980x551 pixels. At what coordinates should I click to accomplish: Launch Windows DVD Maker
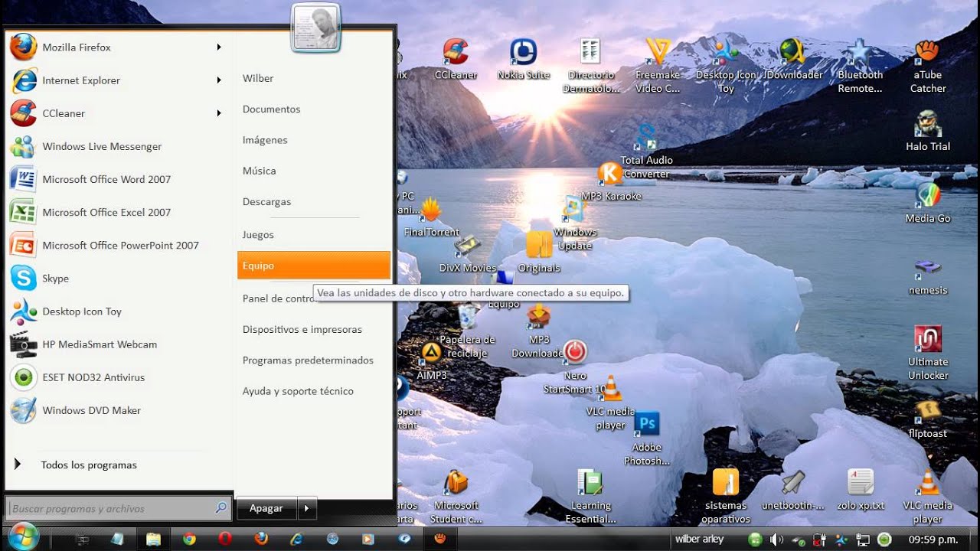(x=119, y=410)
